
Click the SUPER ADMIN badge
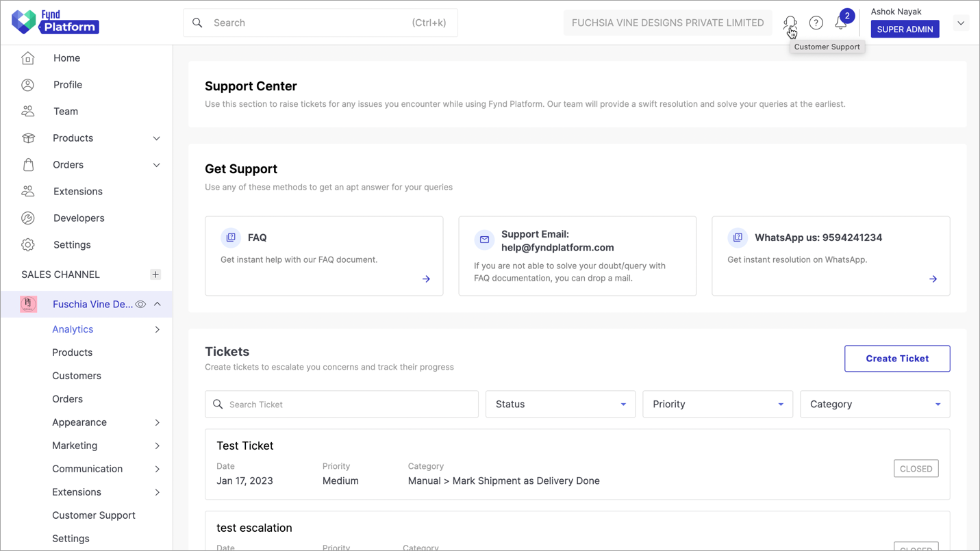pyautogui.click(x=905, y=29)
